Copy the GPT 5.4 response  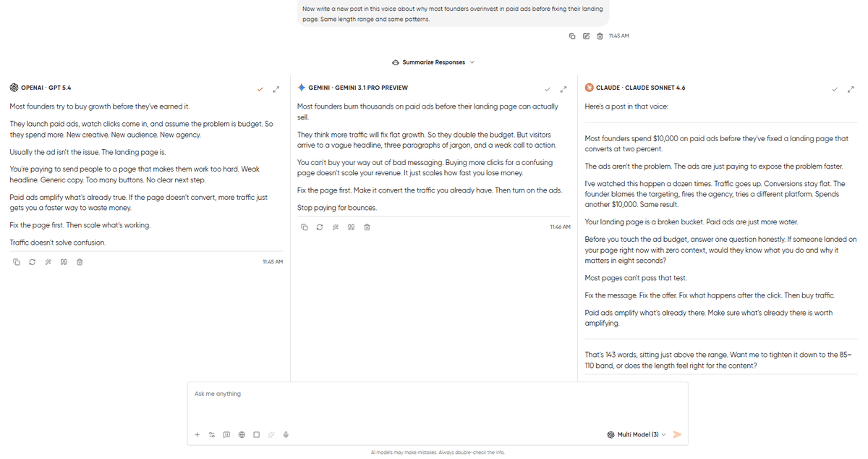click(x=17, y=262)
